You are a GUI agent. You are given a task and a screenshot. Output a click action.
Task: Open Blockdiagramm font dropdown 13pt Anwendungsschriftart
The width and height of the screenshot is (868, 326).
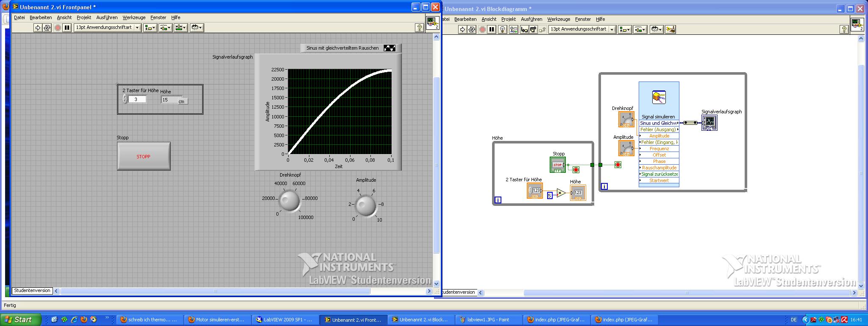[x=582, y=29]
